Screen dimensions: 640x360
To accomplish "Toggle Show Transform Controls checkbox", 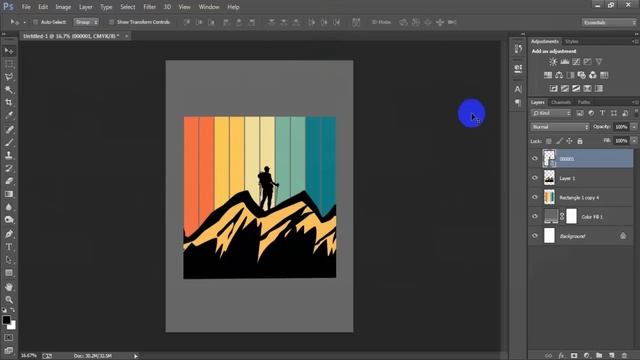I will click(111, 22).
